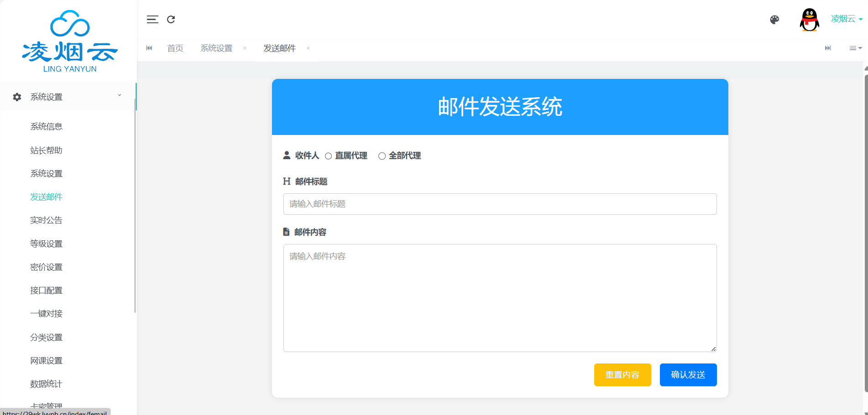Open the tab operations dropdown menu
This screenshot has height=415, width=868.
coord(855,48)
